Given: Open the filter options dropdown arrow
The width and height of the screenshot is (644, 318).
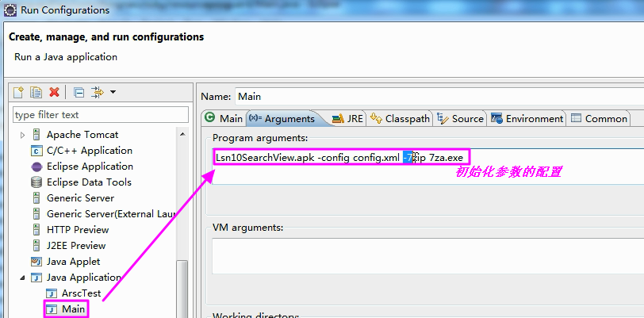Looking at the screenshot, I should tap(113, 92).
